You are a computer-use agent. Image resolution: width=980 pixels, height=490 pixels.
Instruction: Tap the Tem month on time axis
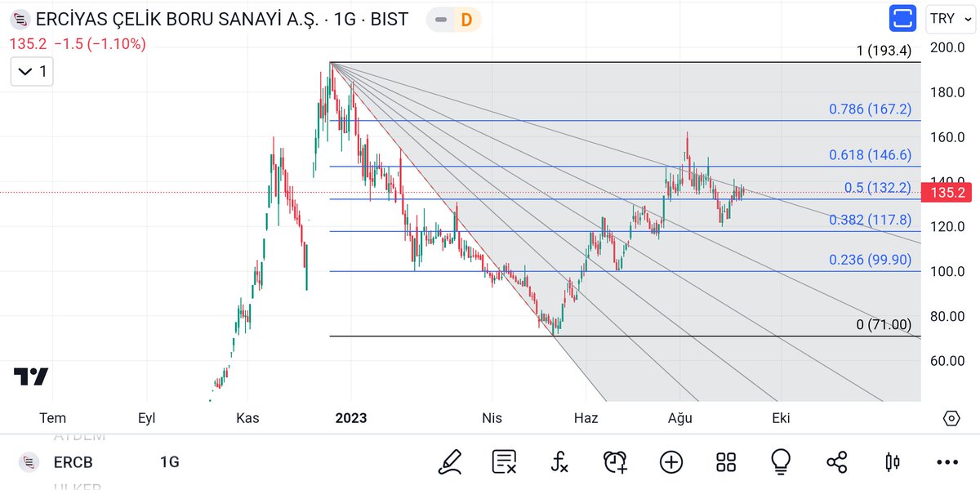tap(53, 418)
